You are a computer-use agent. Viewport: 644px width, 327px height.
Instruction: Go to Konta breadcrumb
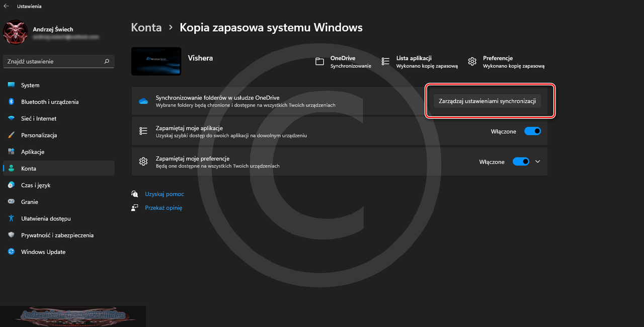[146, 27]
